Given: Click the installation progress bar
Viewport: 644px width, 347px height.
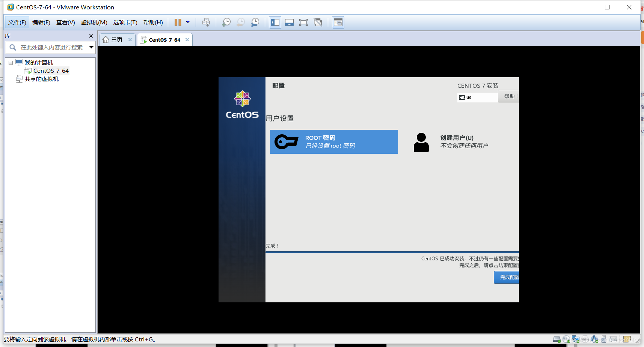Looking at the screenshot, I should click(x=392, y=252).
